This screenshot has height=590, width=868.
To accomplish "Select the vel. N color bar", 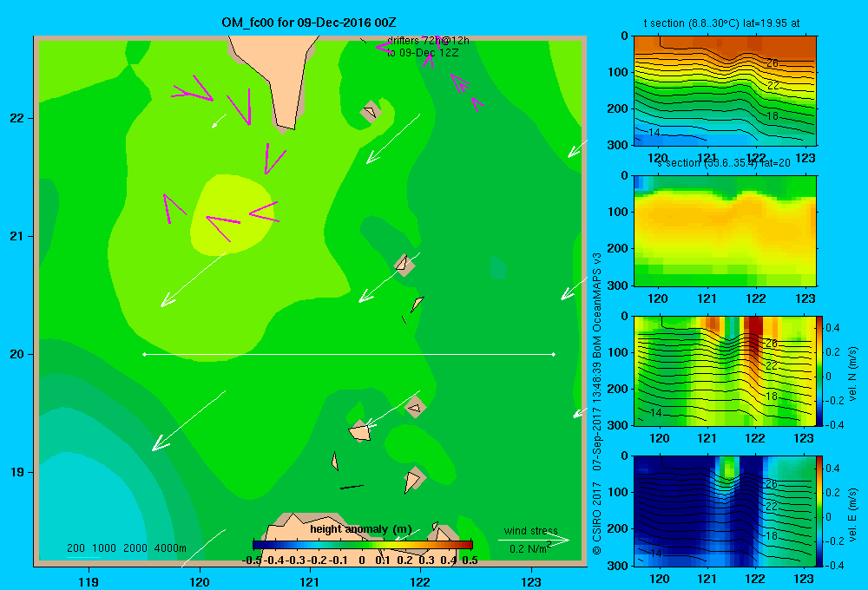I will 820,370.
